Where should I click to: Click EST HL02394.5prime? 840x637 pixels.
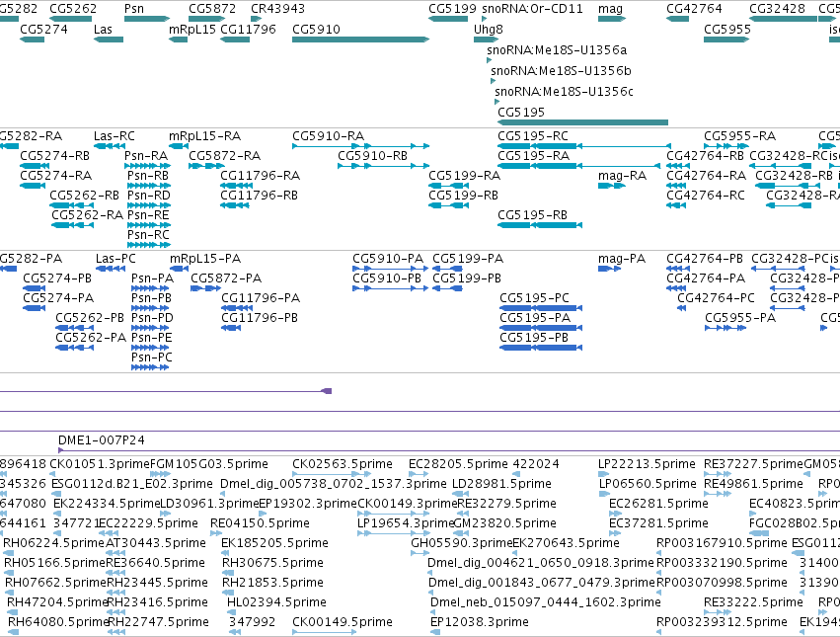tap(276, 602)
